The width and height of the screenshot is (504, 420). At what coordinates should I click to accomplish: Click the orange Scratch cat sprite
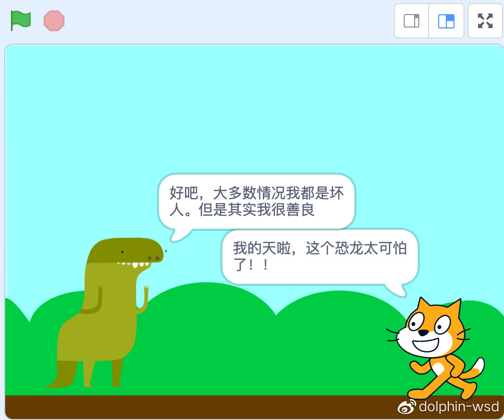(x=436, y=349)
